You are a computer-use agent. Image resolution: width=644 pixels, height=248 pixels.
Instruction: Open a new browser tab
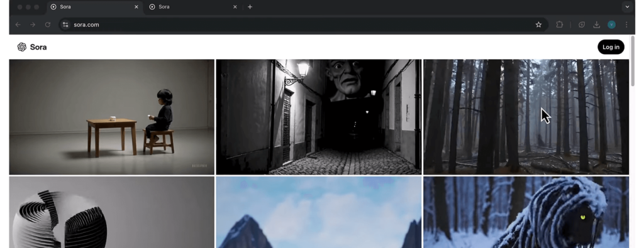(250, 7)
